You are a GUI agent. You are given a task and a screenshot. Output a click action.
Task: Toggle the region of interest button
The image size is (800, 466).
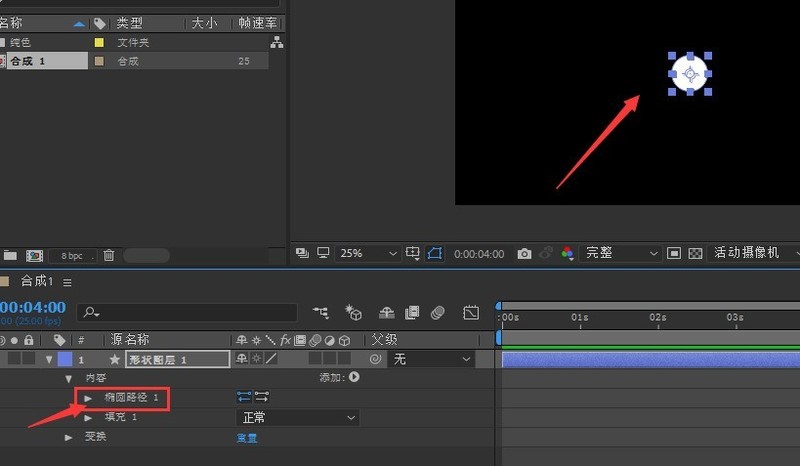673,253
